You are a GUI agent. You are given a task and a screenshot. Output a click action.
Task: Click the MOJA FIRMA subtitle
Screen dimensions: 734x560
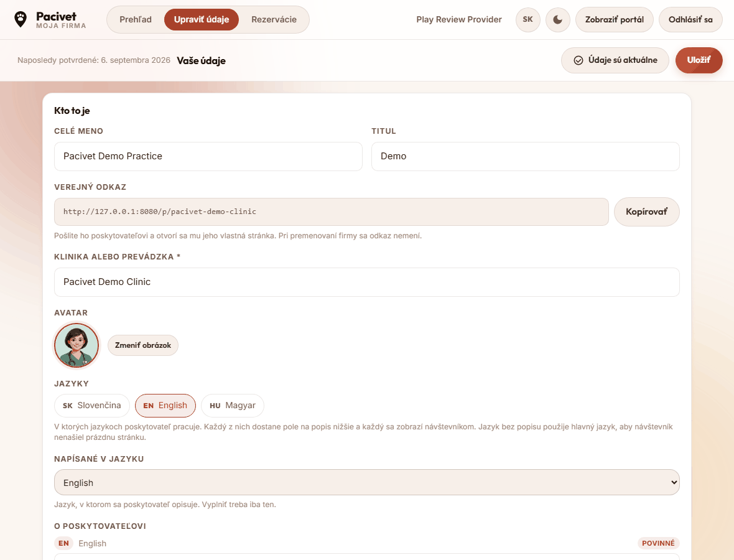[x=61, y=26]
